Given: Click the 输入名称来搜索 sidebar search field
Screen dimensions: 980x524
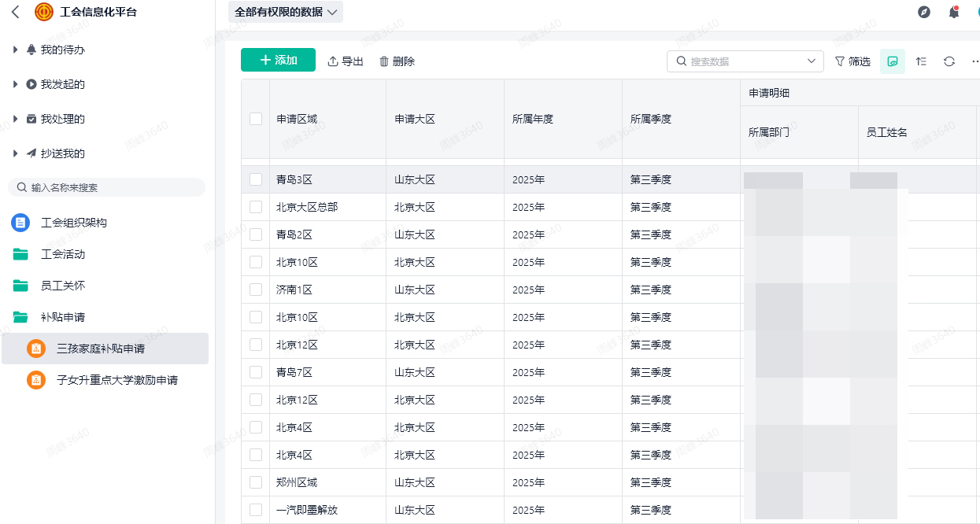Looking at the screenshot, I should pos(106,187).
